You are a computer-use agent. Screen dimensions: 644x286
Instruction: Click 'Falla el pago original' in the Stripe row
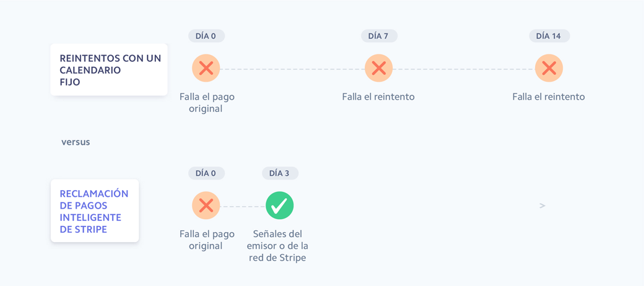point(207,240)
